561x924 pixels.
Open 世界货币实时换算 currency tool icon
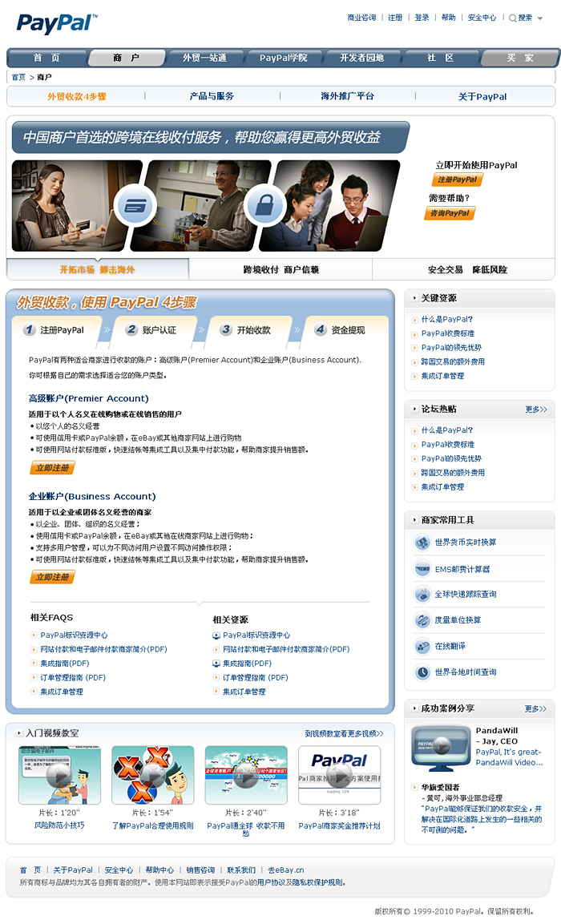tap(422, 543)
